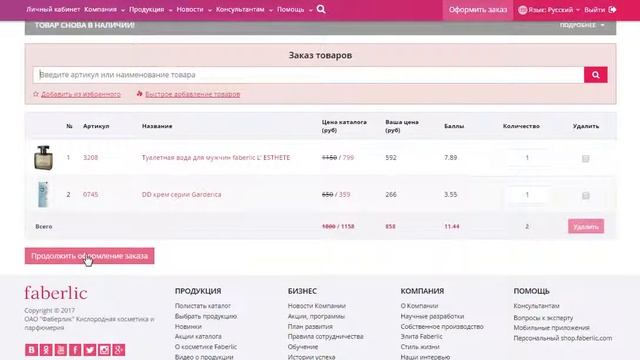This screenshot has width=640, height=360.
Task: Expand the Компания menu
Action: pyautogui.click(x=104, y=9)
